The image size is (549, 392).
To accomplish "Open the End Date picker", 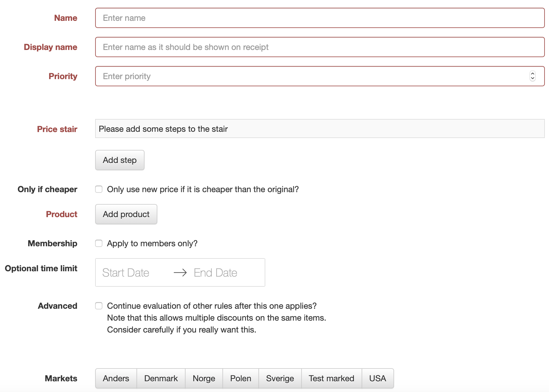I will tap(216, 273).
